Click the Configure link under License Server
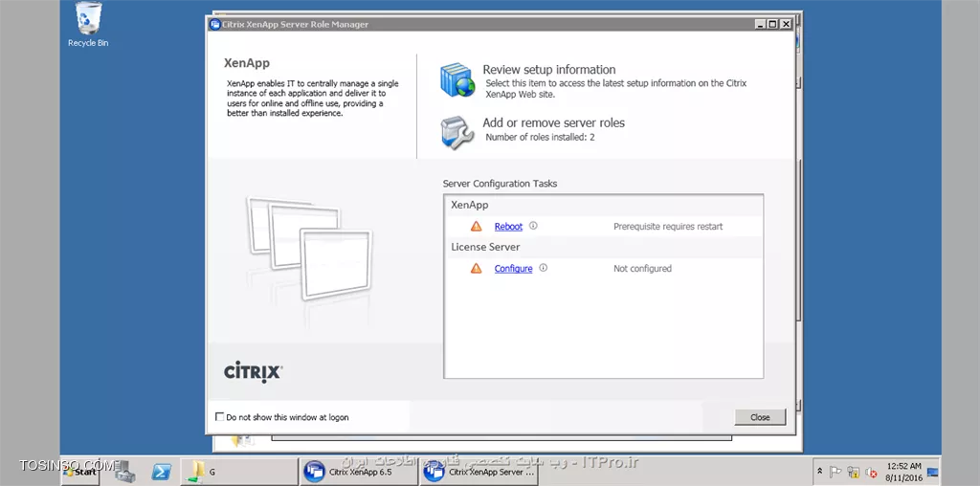 point(513,269)
